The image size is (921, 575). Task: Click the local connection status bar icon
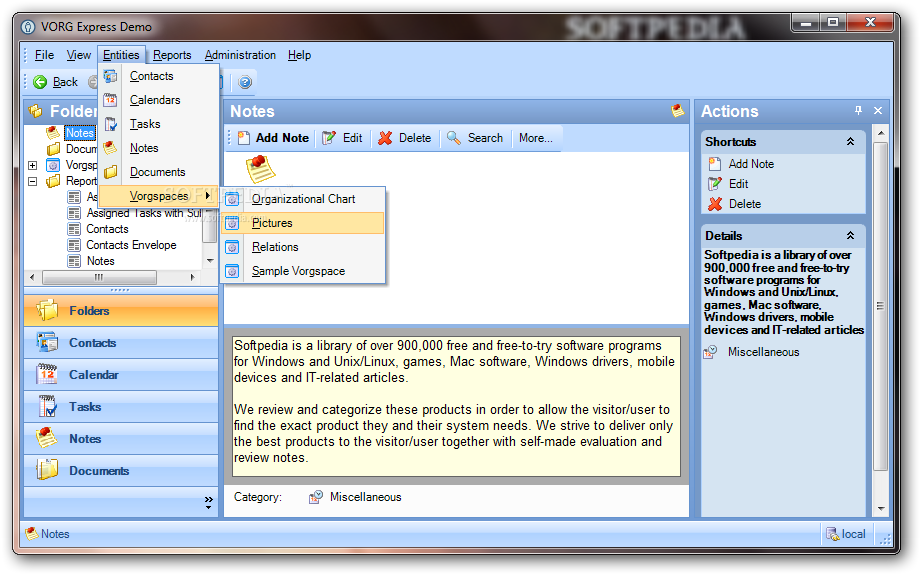pos(832,534)
